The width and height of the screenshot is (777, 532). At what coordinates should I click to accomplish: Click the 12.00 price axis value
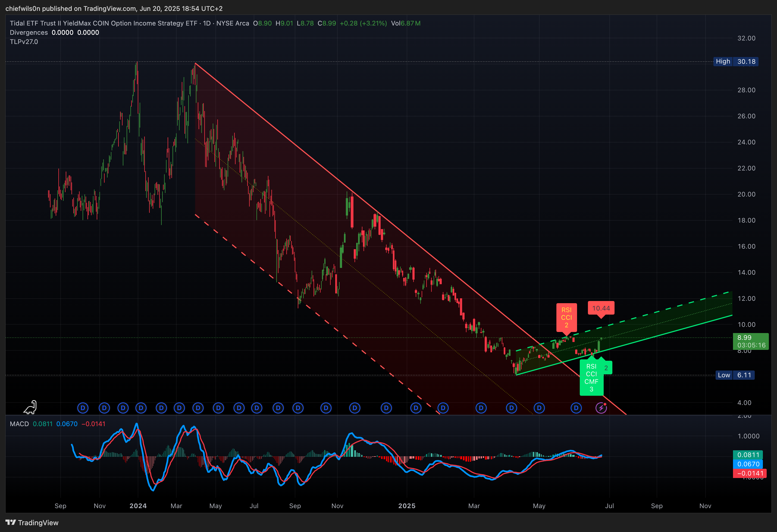746,299
